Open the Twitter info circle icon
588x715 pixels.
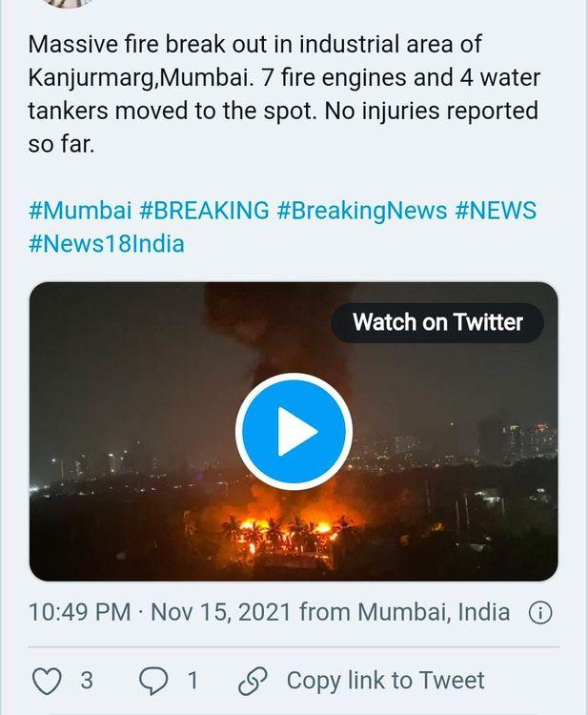tap(540, 612)
